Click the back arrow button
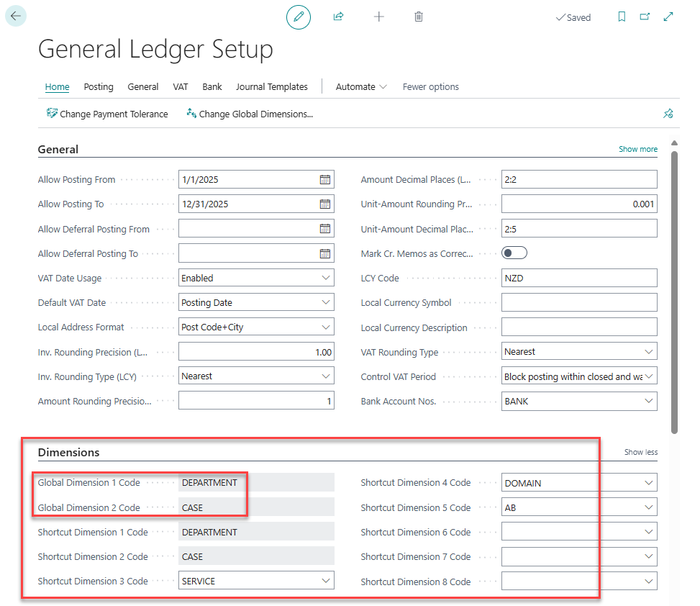700x606 pixels. [16, 16]
